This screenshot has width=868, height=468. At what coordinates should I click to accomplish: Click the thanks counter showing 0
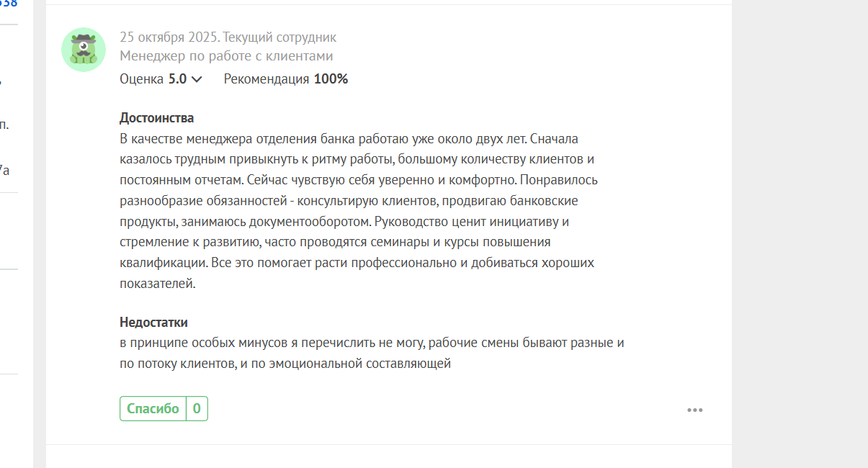pos(197,409)
